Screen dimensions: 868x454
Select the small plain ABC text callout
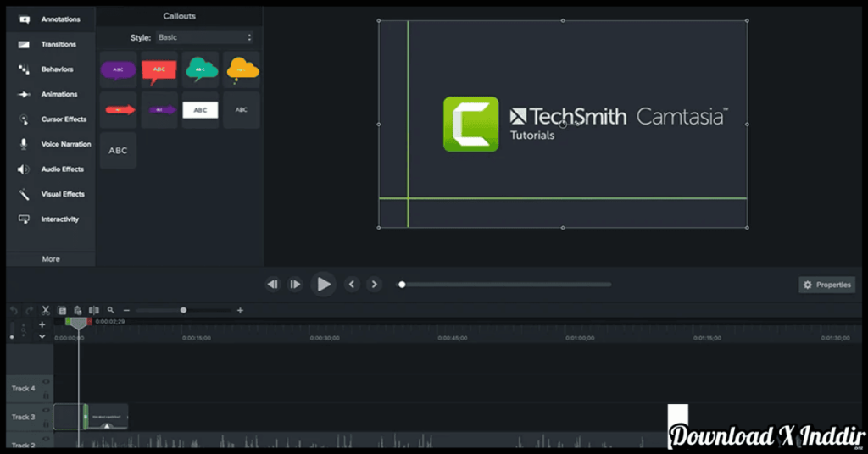coord(242,110)
